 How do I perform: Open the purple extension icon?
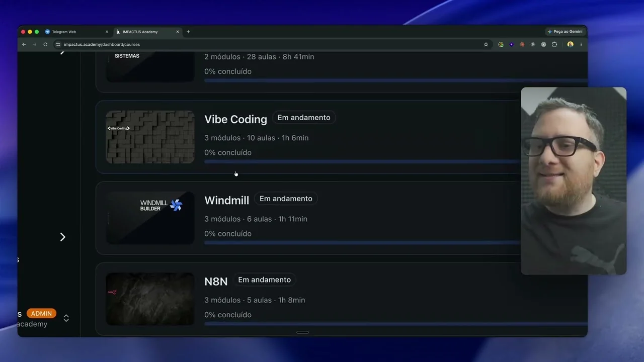[512, 44]
